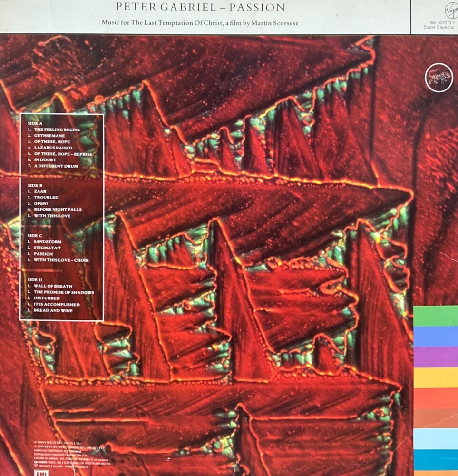Select track "GETHSEMANE"
The width and height of the screenshot is (458, 476).
coord(49,136)
